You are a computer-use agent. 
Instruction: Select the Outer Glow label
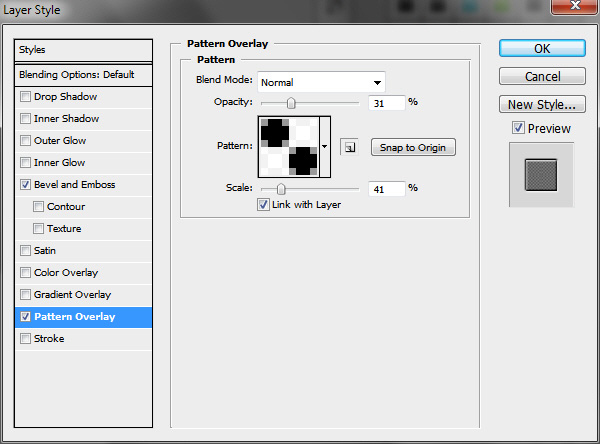pos(60,140)
